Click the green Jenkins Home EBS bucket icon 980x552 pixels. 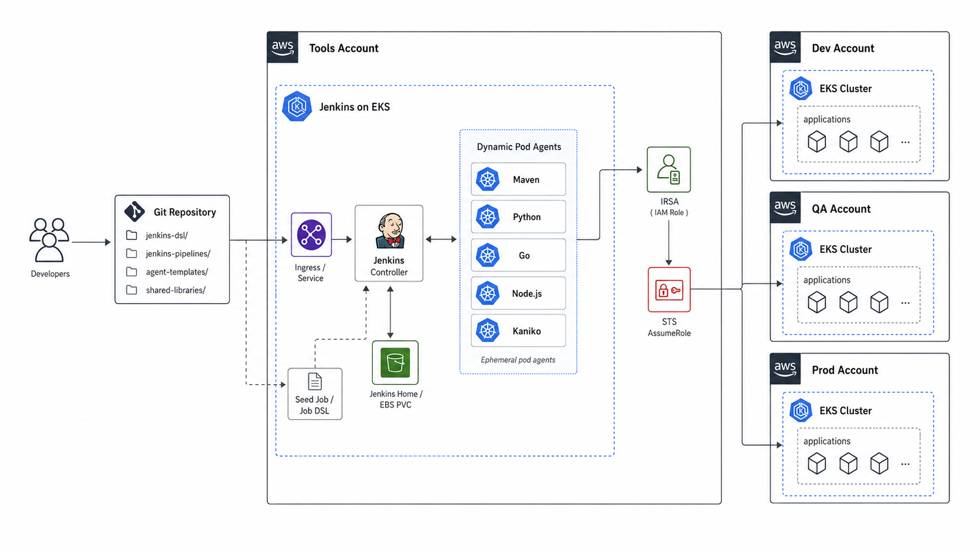tap(395, 363)
